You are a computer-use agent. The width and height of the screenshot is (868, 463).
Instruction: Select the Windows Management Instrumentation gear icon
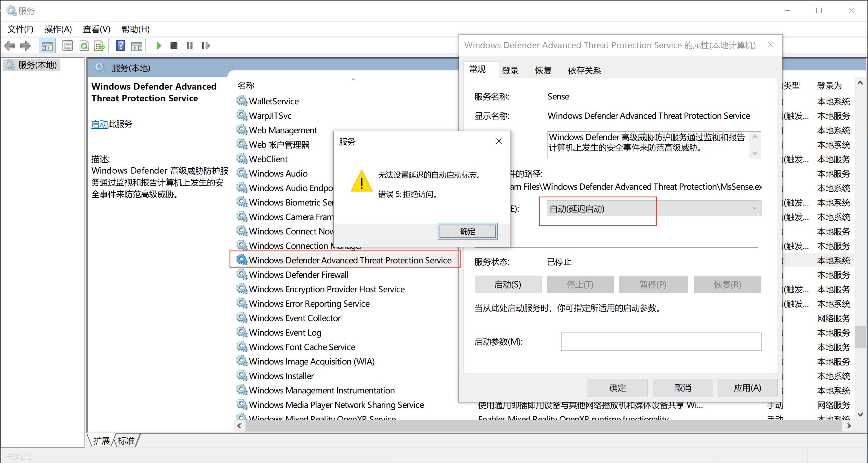(x=242, y=390)
